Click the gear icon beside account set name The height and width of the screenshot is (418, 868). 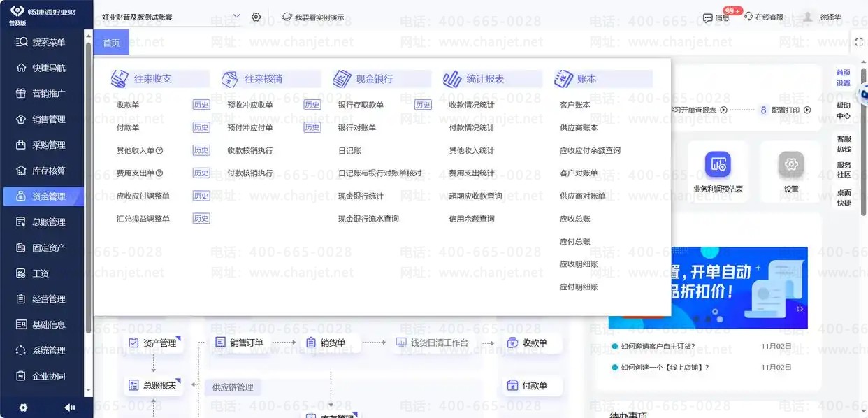[256, 17]
